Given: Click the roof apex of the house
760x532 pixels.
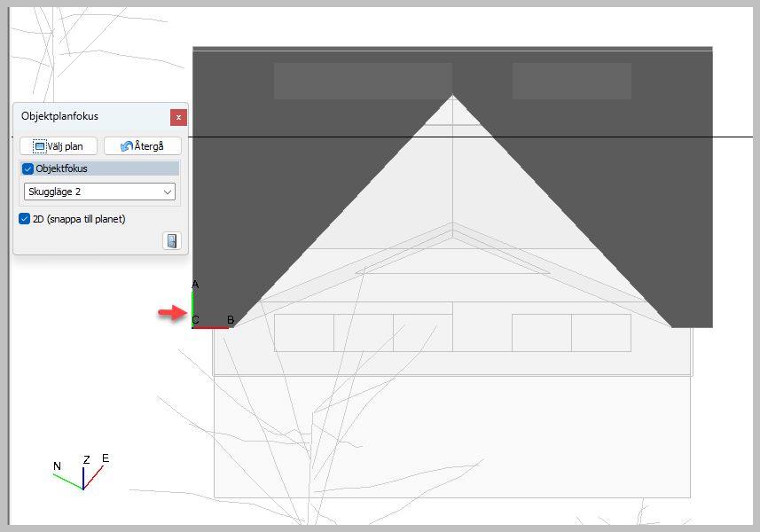Looking at the screenshot, I should (x=453, y=96).
